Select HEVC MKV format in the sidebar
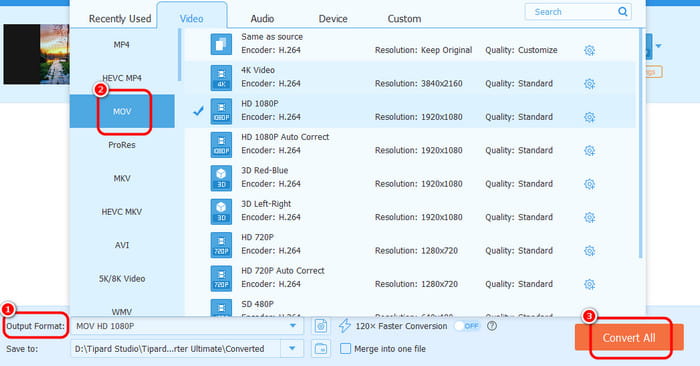This screenshot has width=700, height=366. 122,212
